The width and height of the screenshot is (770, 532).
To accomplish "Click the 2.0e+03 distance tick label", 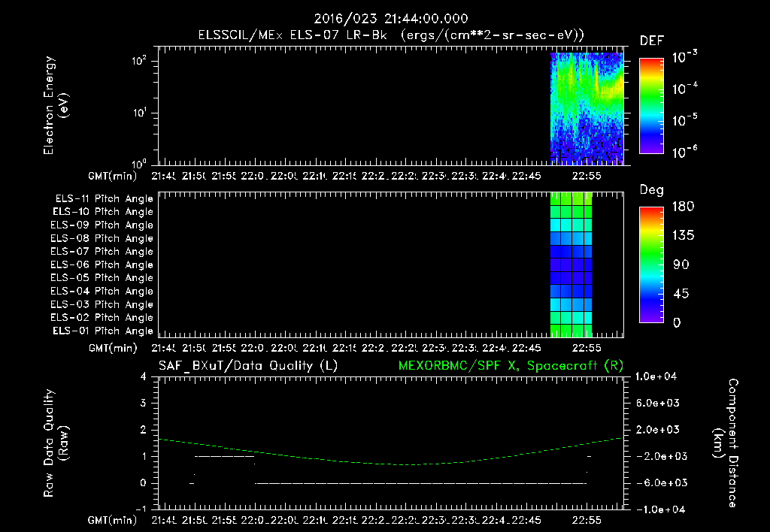I will (658, 430).
